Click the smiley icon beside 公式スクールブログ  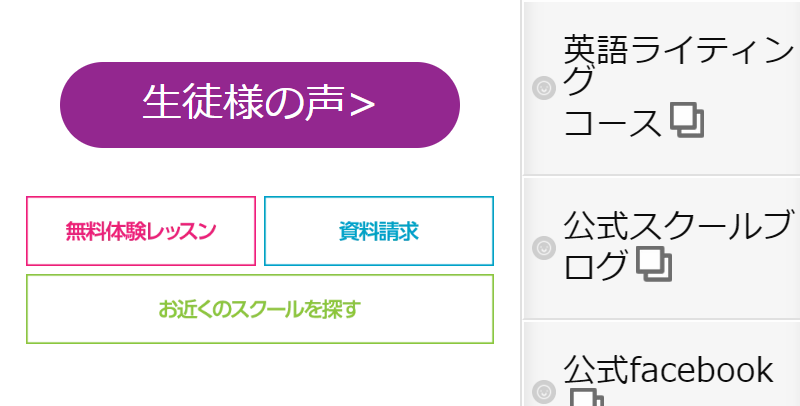pyautogui.click(x=544, y=248)
